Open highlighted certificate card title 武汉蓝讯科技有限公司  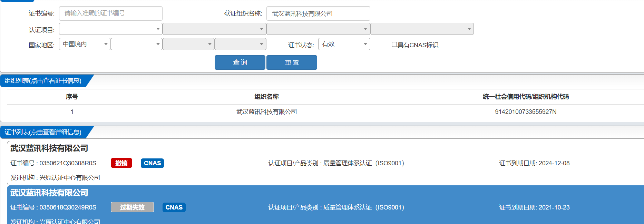49,193
